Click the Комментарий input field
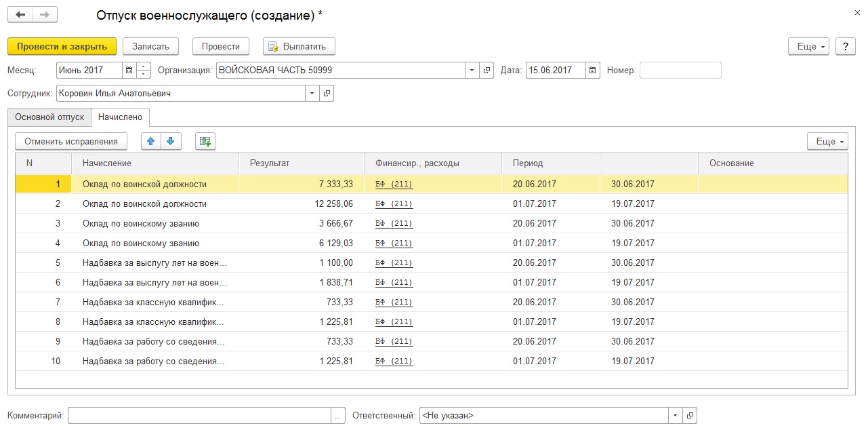The image size is (868, 430). (x=199, y=415)
